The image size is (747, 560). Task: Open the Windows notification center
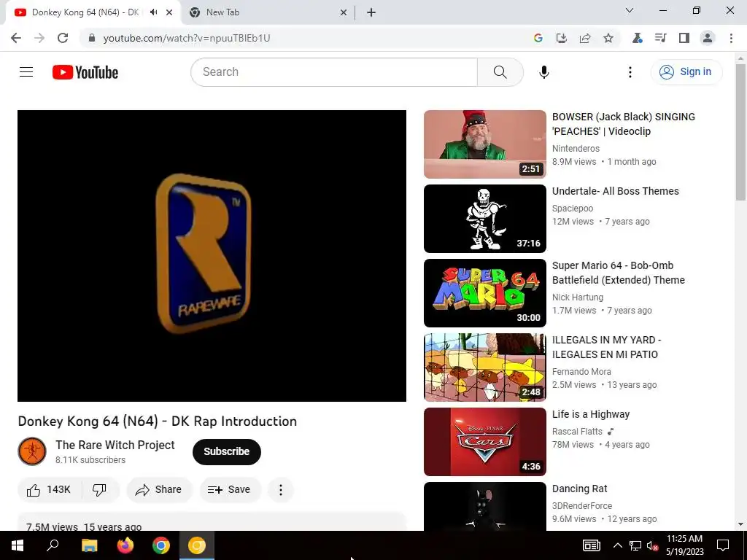723,545
